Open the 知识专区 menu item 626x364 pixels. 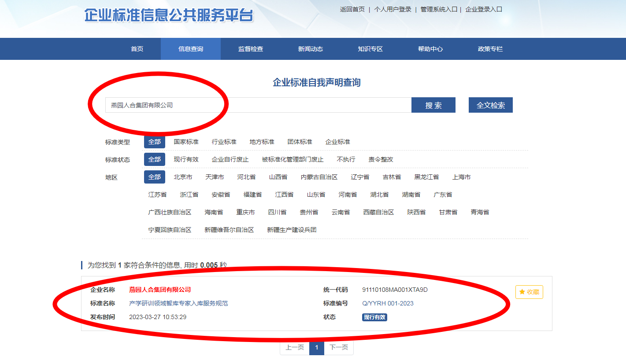[x=370, y=49]
